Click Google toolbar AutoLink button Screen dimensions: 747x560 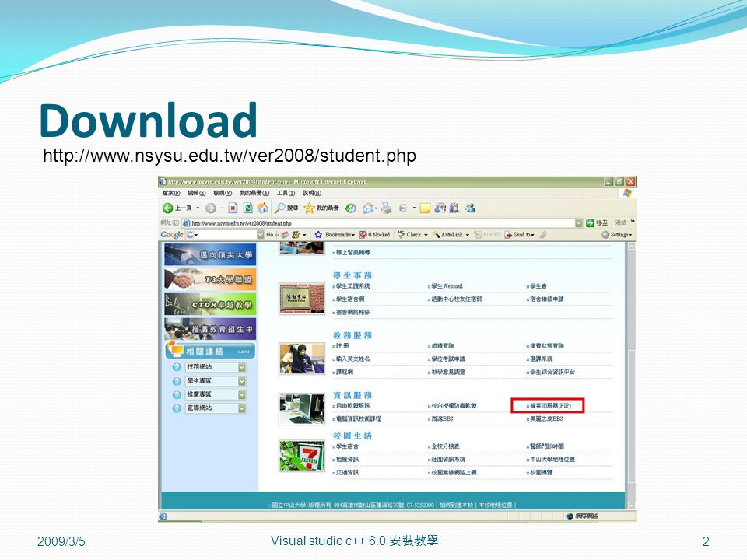448,235
